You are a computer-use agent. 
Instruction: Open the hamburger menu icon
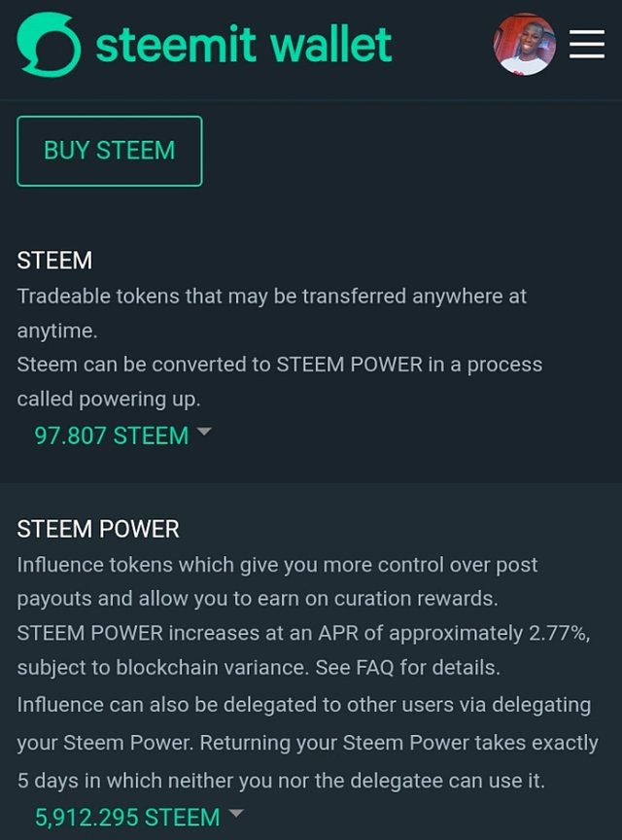(x=587, y=44)
